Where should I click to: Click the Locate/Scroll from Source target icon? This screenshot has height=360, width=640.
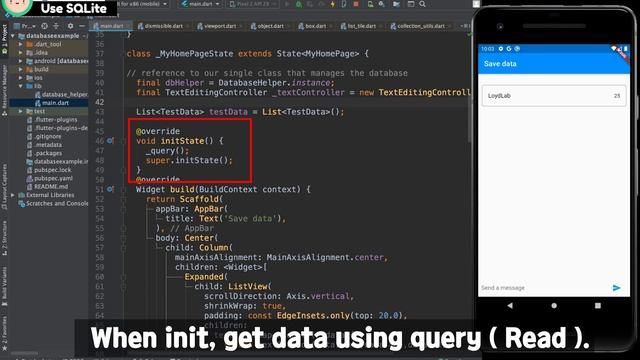(44, 26)
